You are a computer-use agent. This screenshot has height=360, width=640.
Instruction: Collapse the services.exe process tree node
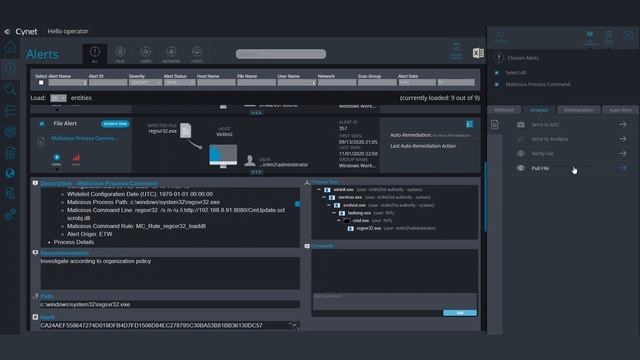pyautogui.click(x=324, y=198)
